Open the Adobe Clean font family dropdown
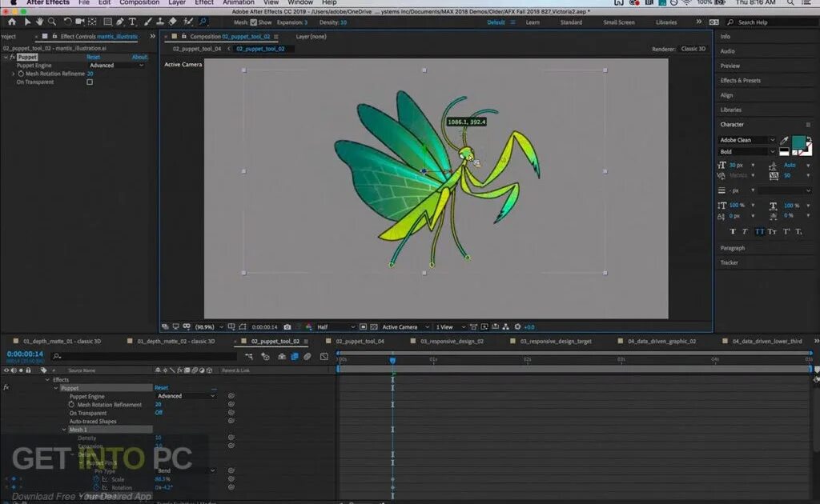The width and height of the screenshot is (820, 504). (x=747, y=140)
